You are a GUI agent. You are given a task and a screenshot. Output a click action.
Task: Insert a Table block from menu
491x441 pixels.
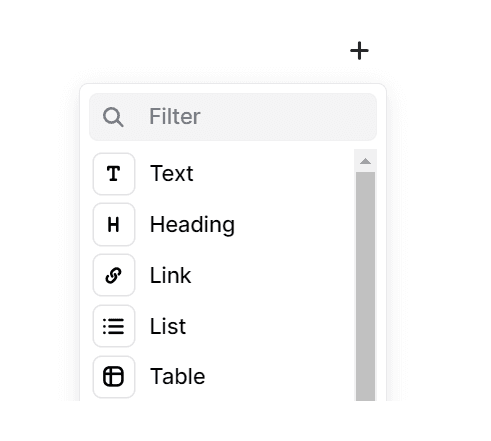tap(222, 377)
